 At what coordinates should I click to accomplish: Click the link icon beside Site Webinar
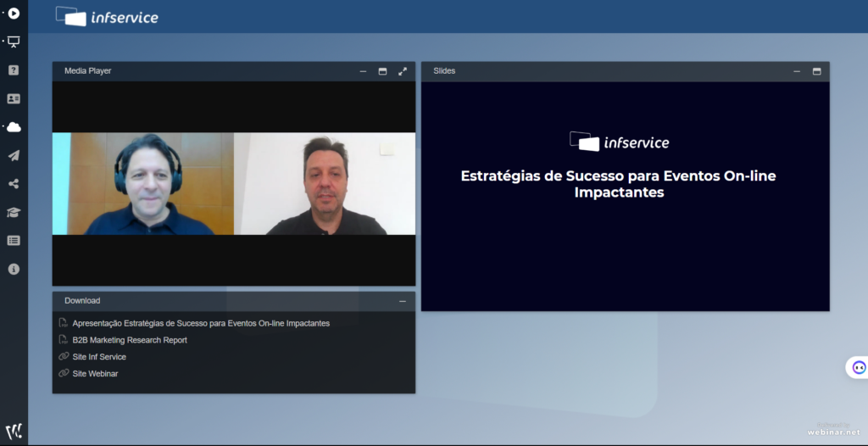coord(64,373)
